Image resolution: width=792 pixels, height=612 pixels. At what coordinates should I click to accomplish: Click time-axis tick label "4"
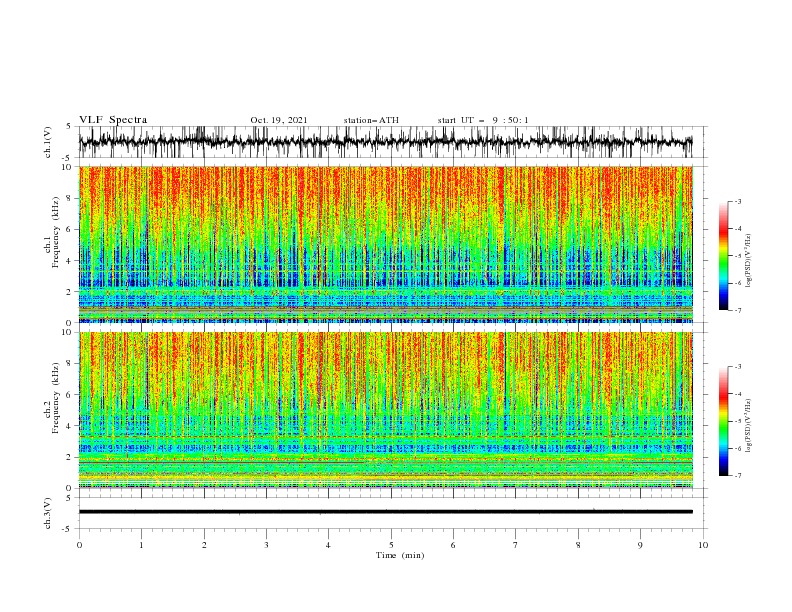pyautogui.click(x=328, y=545)
